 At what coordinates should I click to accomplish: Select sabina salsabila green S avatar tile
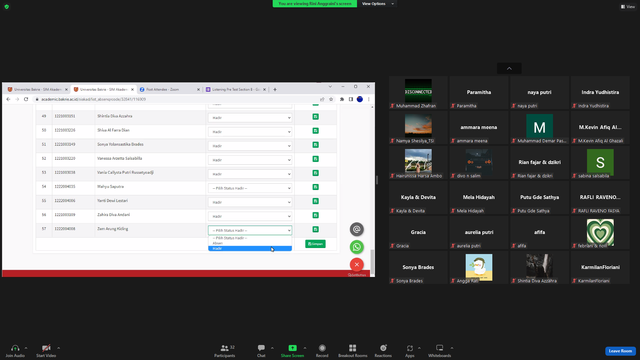600,162
